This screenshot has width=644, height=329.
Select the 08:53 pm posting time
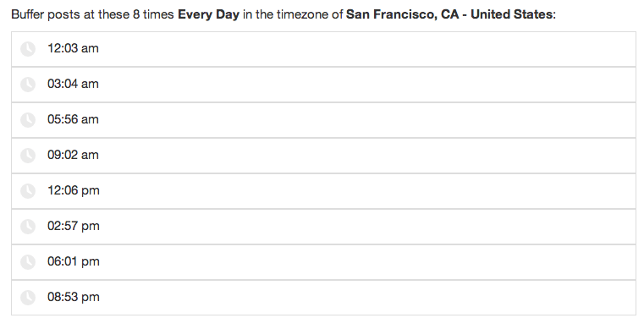pos(74,298)
